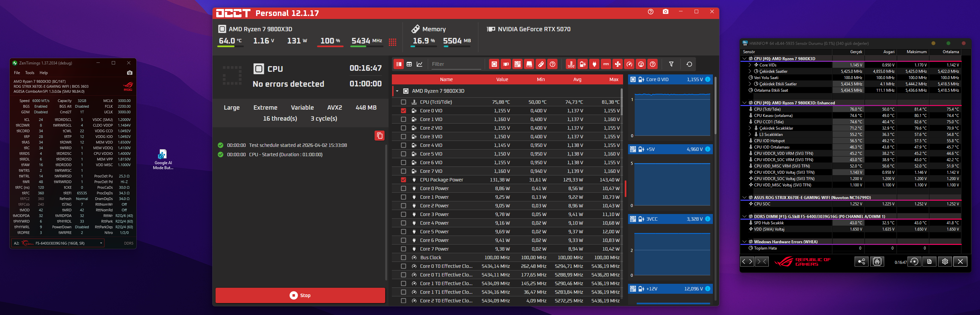
Task: Copy the OCCT test log to clipboard
Action: [x=380, y=136]
